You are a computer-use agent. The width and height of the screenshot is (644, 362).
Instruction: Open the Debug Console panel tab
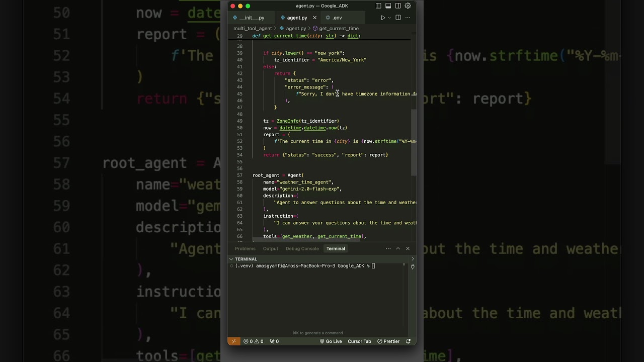[x=302, y=248]
